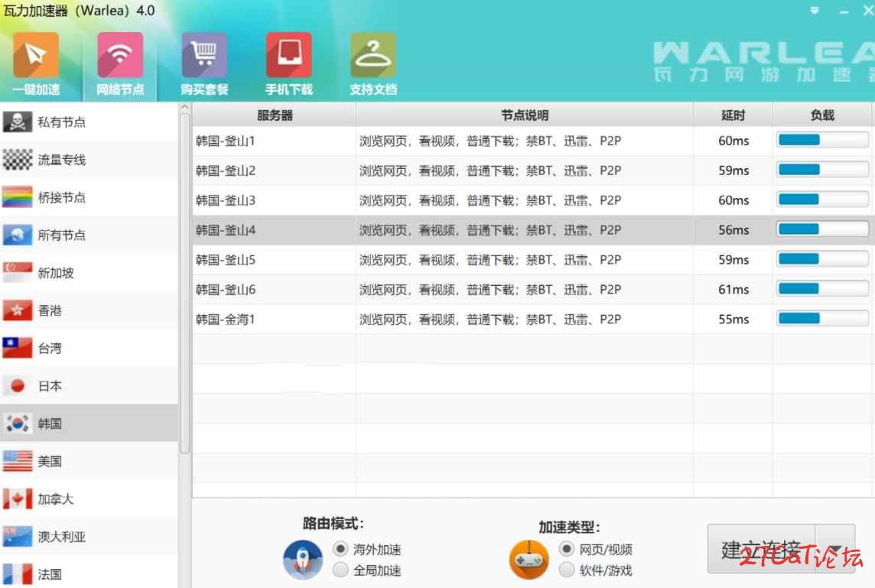Select the 韩国 Korea flag entry
875x588 pixels.
[x=89, y=424]
